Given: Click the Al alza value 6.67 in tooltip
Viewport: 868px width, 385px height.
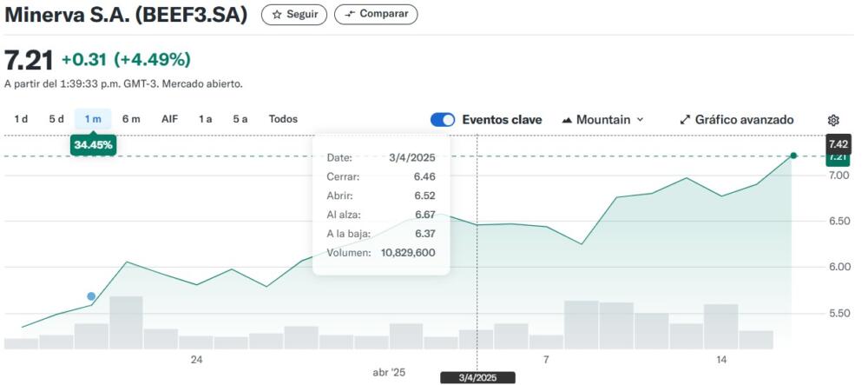Looking at the screenshot, I should (425, 215).
